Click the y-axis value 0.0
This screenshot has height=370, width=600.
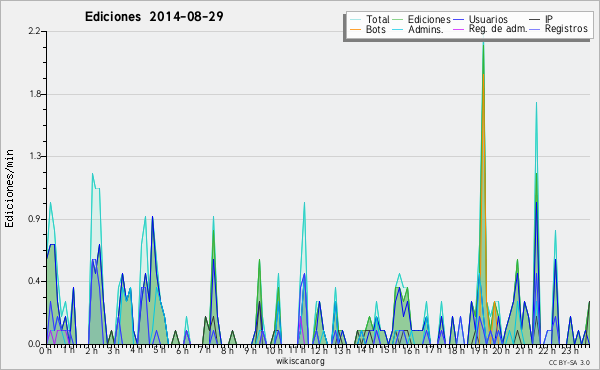34,344
